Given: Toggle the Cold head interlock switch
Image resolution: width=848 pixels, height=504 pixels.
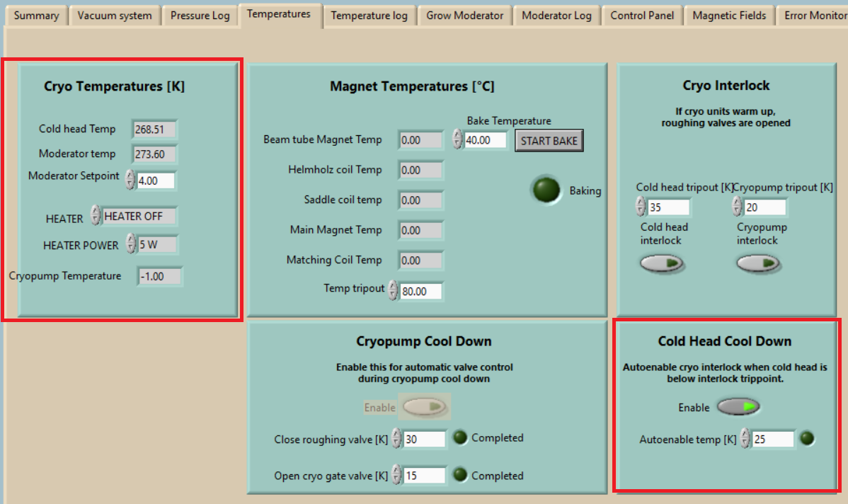Looking at the screenshot, I should [x=661, y=263].
